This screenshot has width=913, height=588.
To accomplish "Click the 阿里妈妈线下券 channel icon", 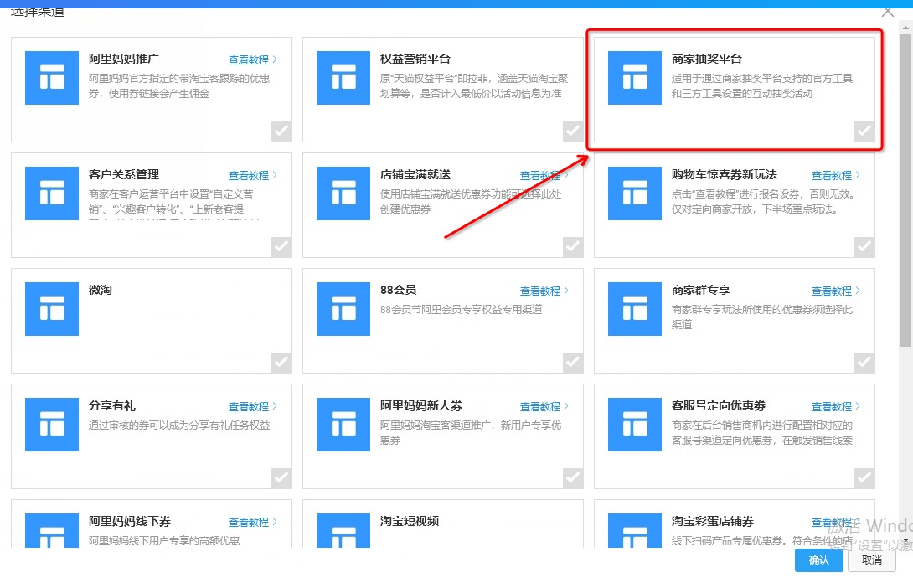I will 52,530.
